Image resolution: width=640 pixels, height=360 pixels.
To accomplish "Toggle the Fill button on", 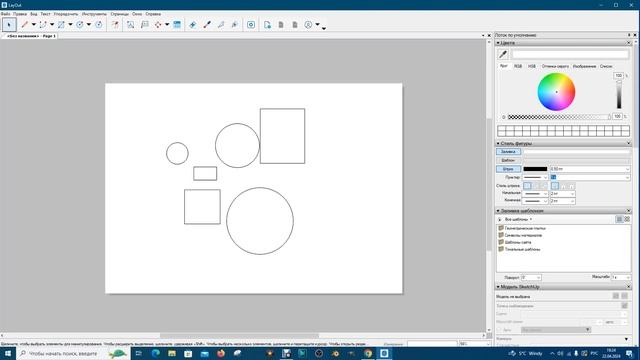I will (508, 152).
